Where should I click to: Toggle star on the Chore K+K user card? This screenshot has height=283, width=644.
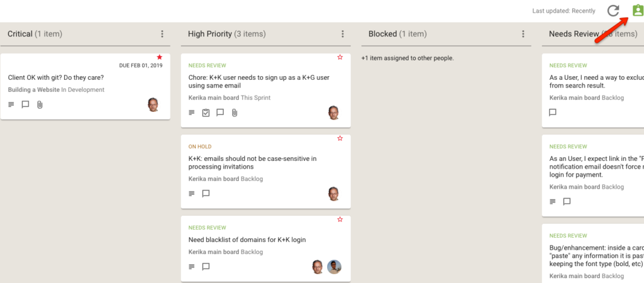point(340,57)
